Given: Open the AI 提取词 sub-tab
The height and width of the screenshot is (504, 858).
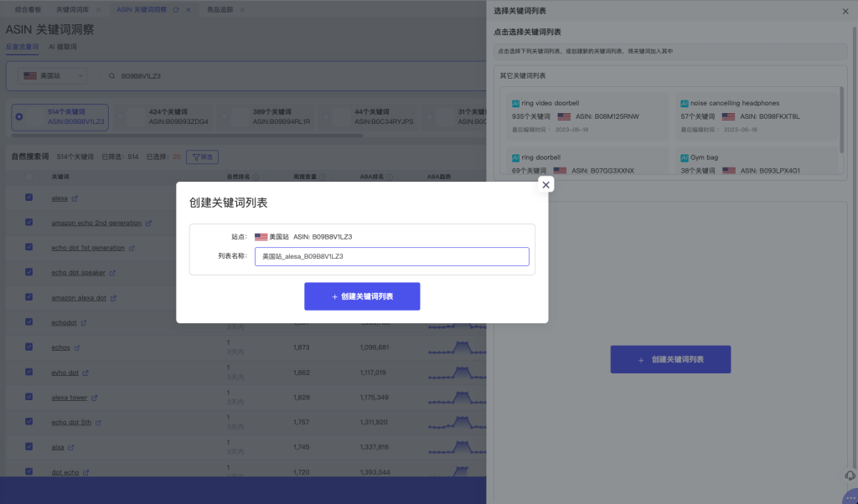Looking at the screenshot, I should click(x=62, y=47).
